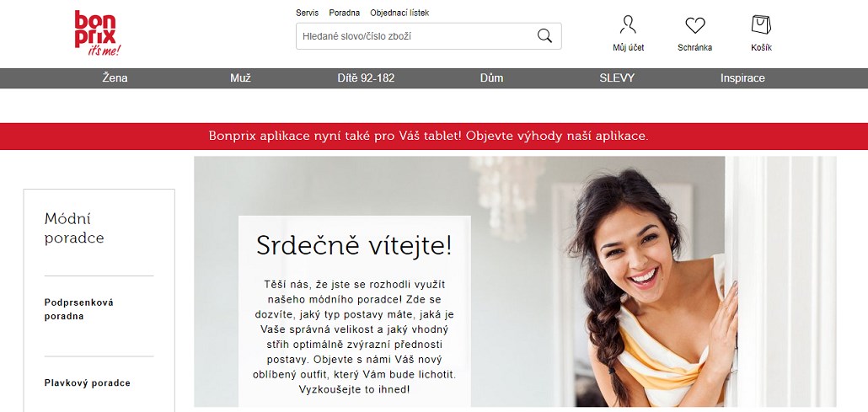Viewport: 868px width, 412px height.
Task: Select the Inspirace menu category
Action: click(x=742, y=78)
